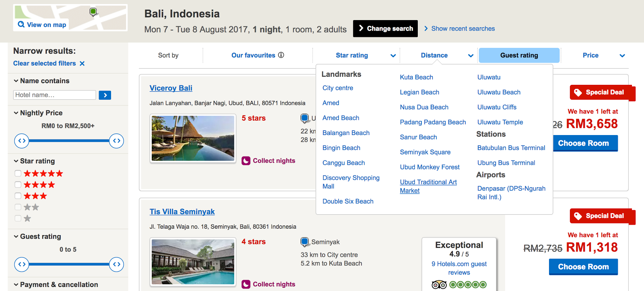Choose Kuta Beach from landmarks menu

[x=416, y=77]
